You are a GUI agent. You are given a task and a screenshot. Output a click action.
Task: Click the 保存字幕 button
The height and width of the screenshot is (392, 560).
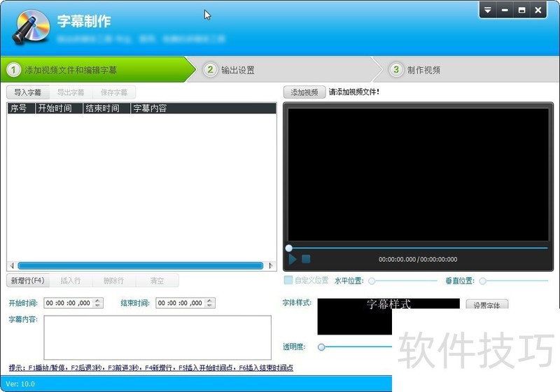click(114, 92)
